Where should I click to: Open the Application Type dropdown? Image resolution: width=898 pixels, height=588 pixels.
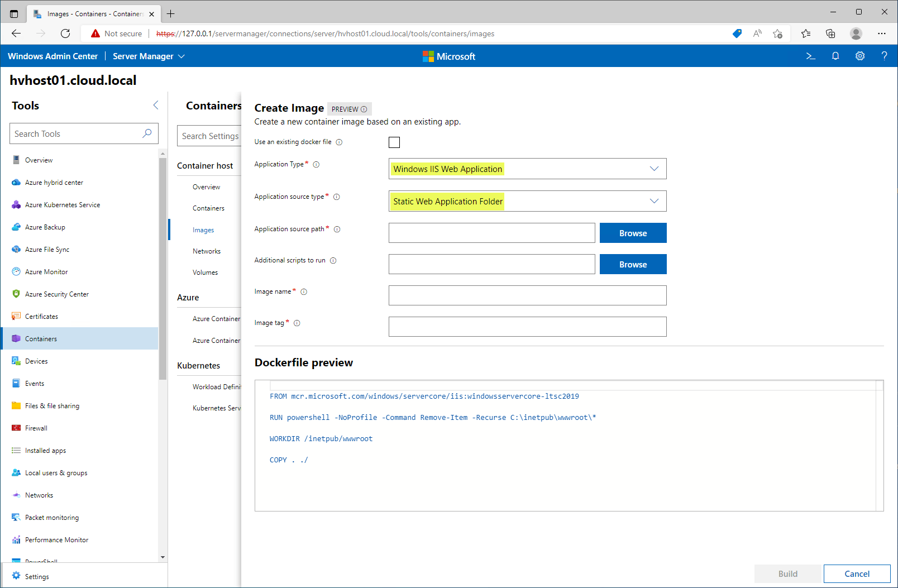528,169
